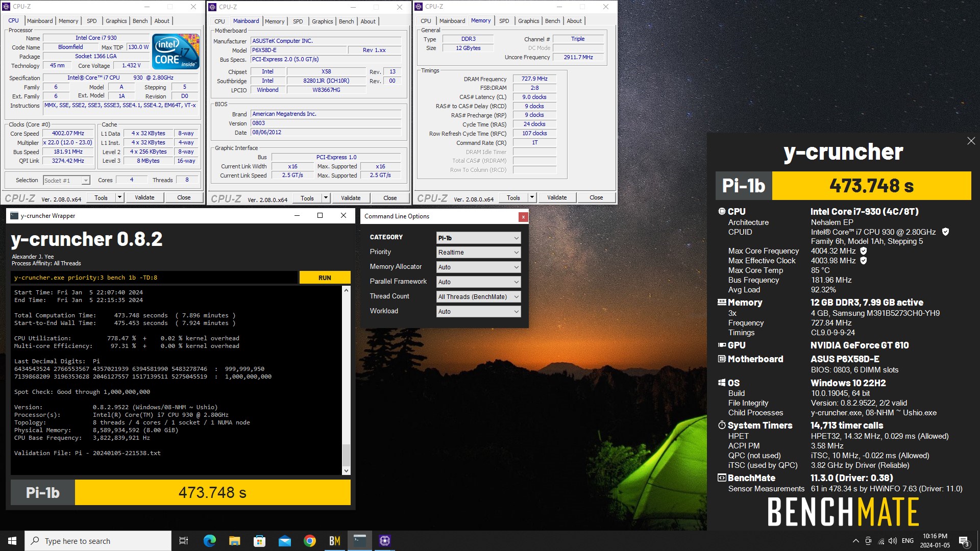This screenshot has height=551, width=980.
Task: Open the Priority Realtime dropdown
Action: click(478, 253)
